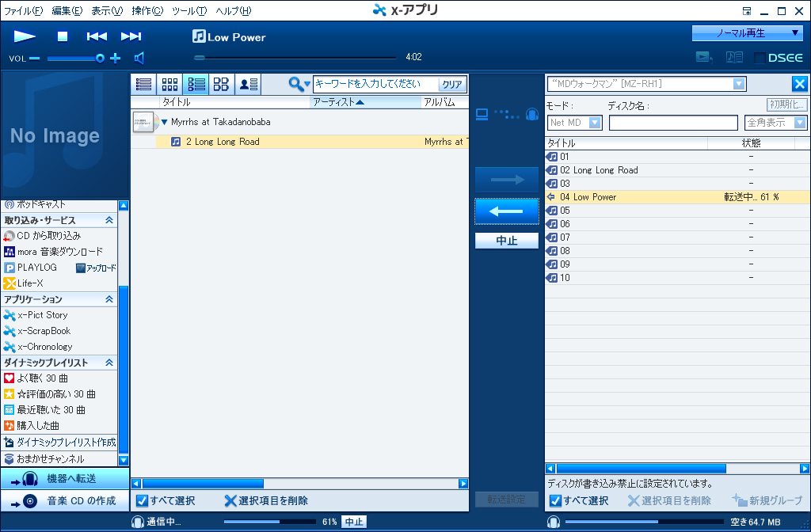The height and width of the screenshot is (532, 811).
Task: Open the ツール menu
Action: point(189,10)
